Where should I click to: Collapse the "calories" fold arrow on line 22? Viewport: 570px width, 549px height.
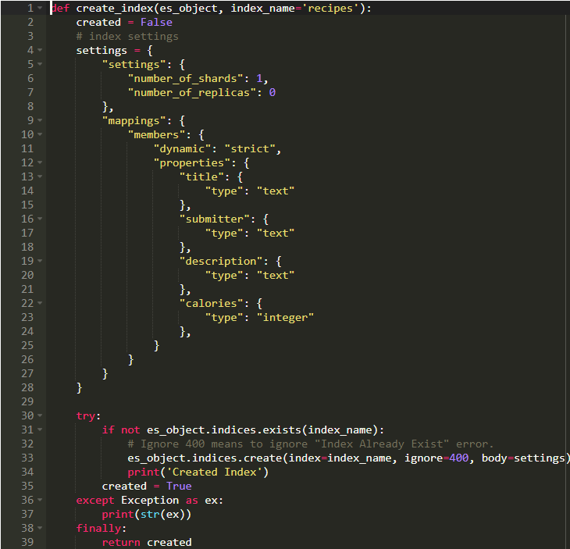tap(40, 303)
